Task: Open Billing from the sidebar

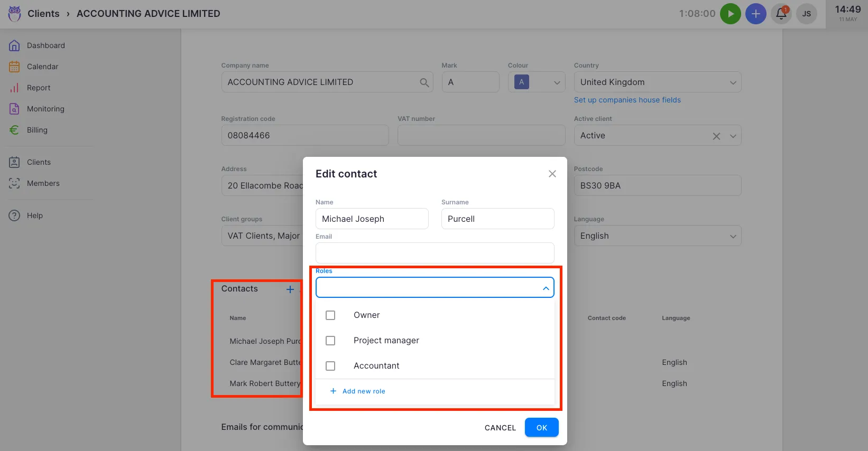Action: pos(37,130)
